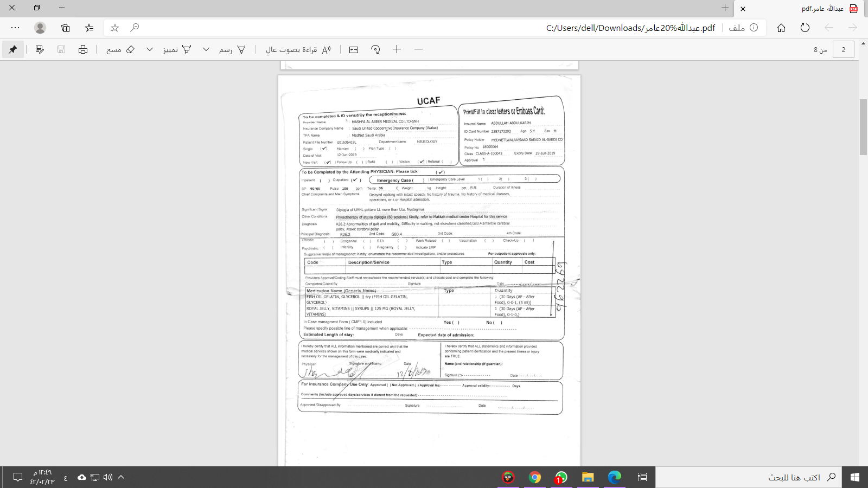The height and width of the screenshot is (488, 868).
Task: Open WhatsApp with notification badge
Action: pyautogui.click(x=561, y=477)
